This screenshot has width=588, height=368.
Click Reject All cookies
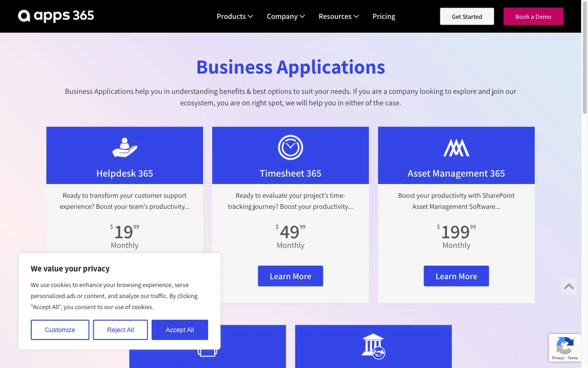pyautogui.click(x=120, y=330)
